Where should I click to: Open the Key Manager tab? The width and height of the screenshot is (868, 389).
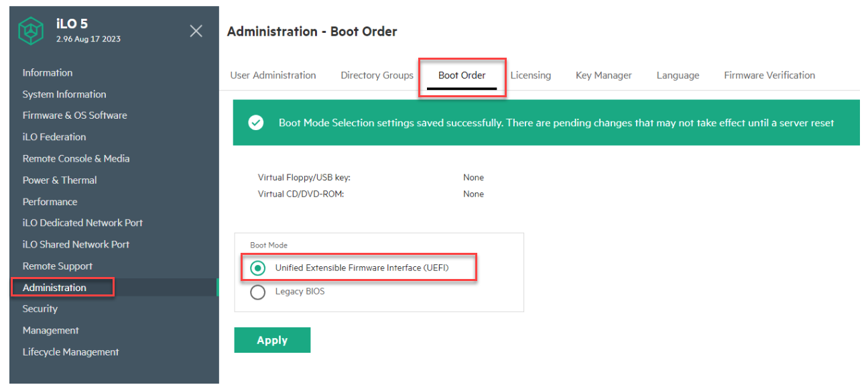pyautogui.click(x=603, y=75)
